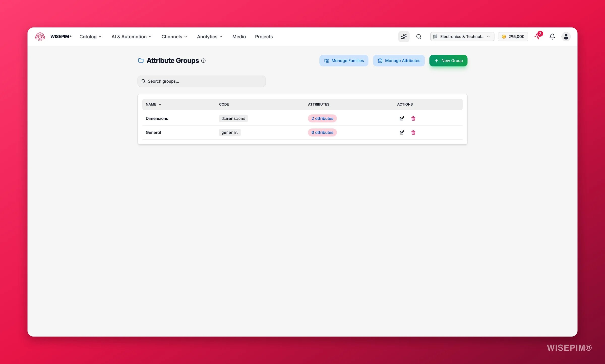Click the WISEPIM brand name
The height and width of the screenshot is (364, 605).
[x=61, y=37]
